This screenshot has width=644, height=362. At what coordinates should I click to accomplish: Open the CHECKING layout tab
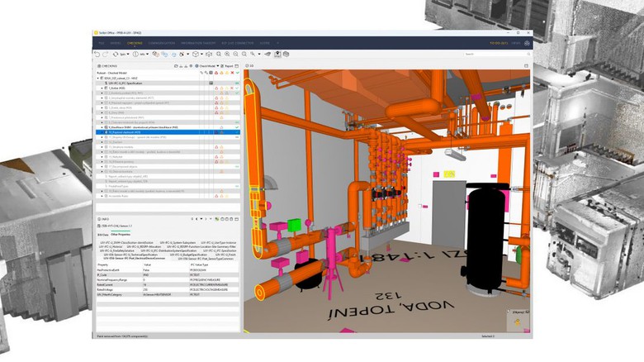pyautogui.click(x=135, y=42)
